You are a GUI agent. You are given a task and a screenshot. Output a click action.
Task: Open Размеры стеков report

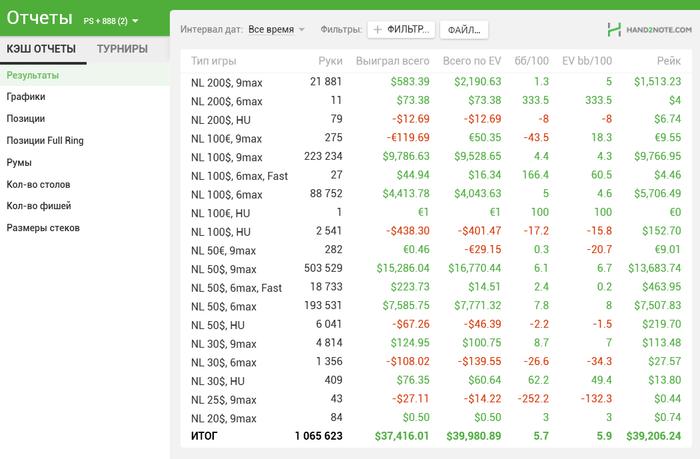(x=43, y=228)
